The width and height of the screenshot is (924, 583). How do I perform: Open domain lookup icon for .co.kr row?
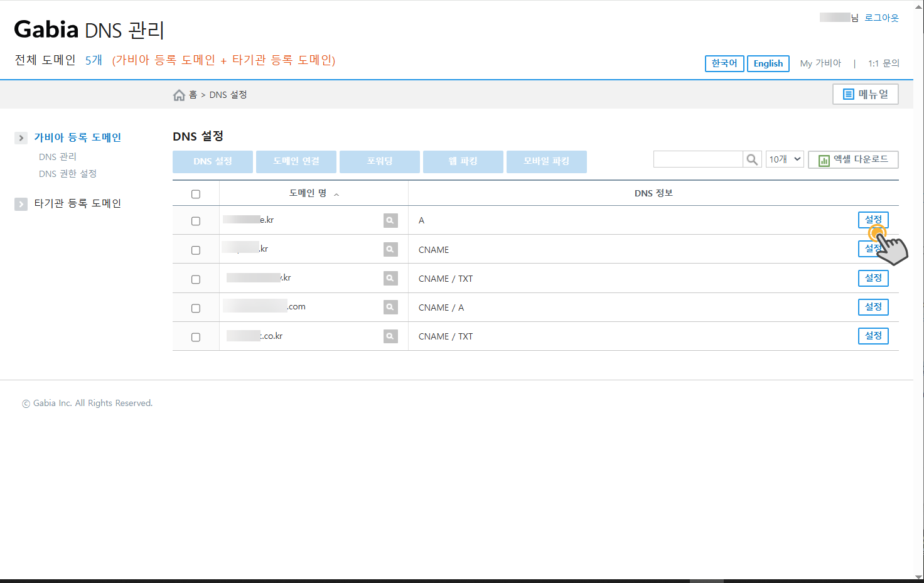390,336
